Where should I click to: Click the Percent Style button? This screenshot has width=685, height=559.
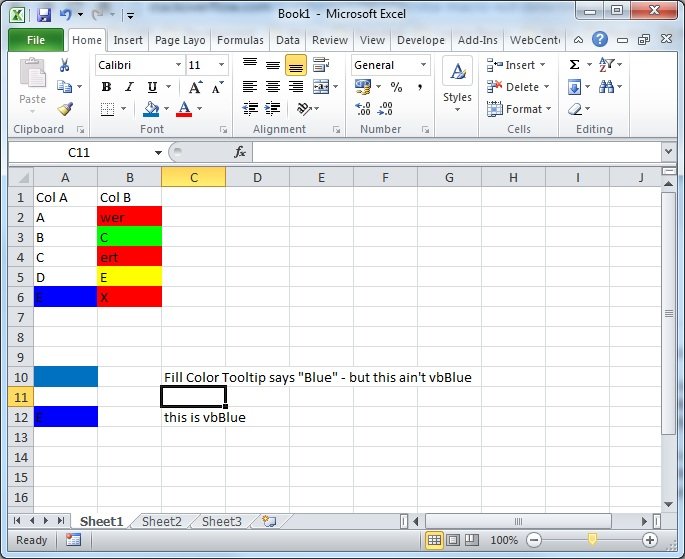[x=396, y=87]
